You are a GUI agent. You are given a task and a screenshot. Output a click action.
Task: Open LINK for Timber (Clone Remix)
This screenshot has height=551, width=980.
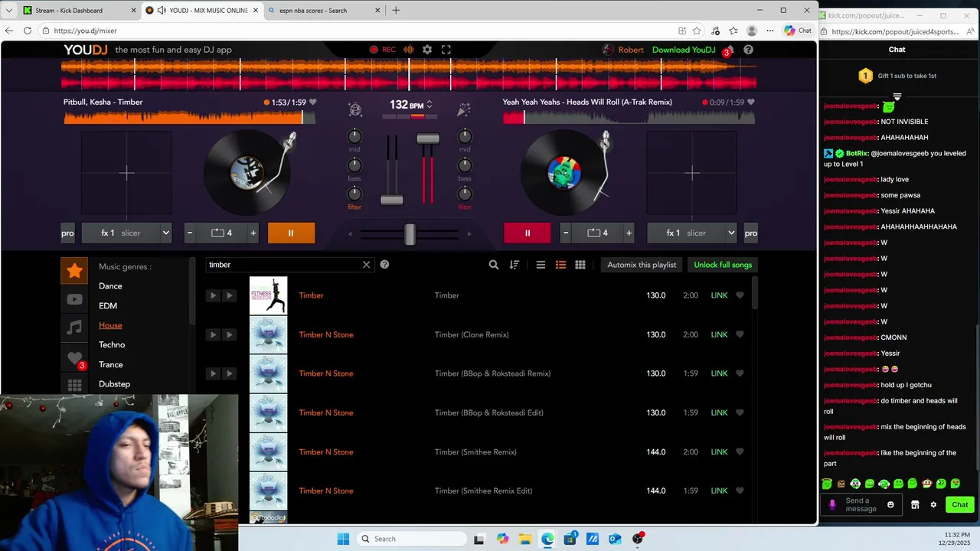click(719, 334)
